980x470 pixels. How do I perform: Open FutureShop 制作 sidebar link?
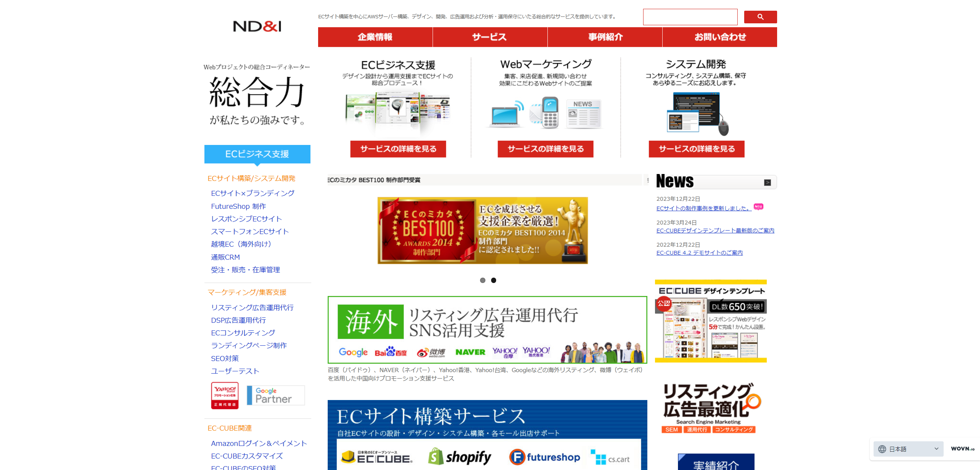238,207
